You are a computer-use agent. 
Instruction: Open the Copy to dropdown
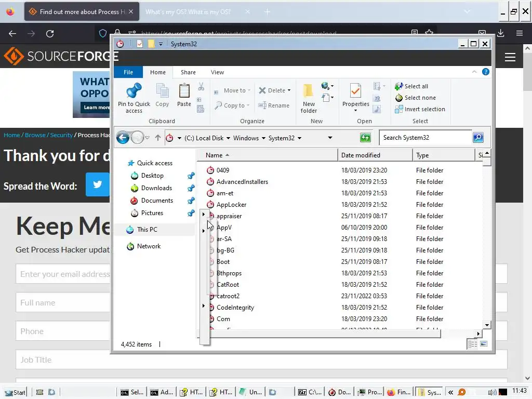pyautogui.click(x=232, y=105)
